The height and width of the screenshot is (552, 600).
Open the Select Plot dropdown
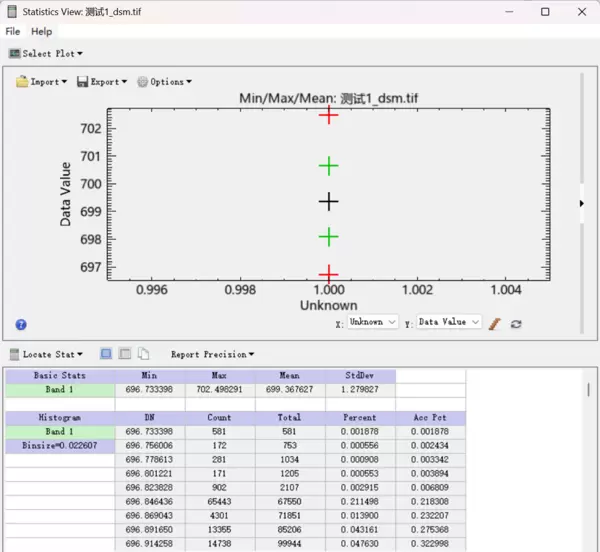(x=46, y=54)
